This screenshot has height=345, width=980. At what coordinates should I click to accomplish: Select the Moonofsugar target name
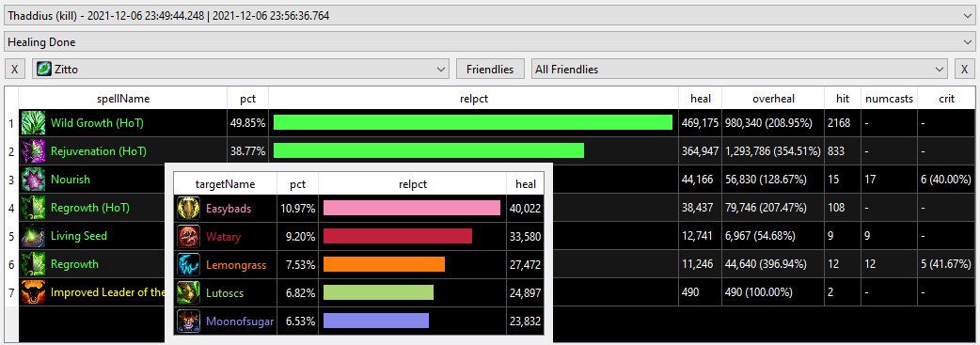point(239,321)
